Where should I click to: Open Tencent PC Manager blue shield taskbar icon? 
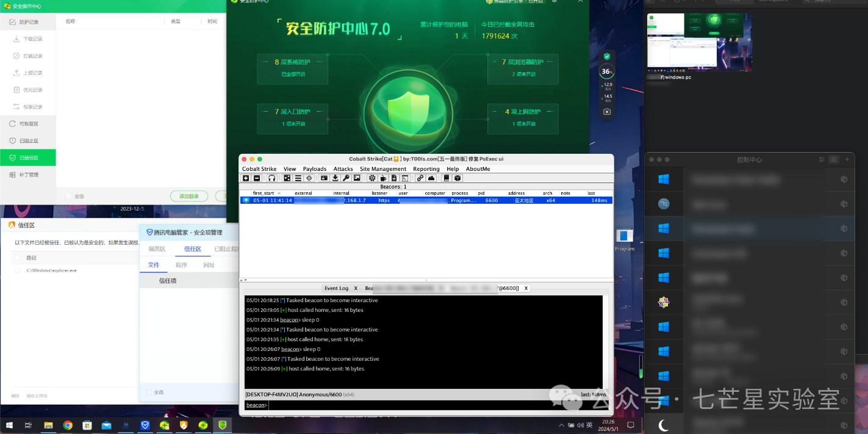[x=146, y=425]
